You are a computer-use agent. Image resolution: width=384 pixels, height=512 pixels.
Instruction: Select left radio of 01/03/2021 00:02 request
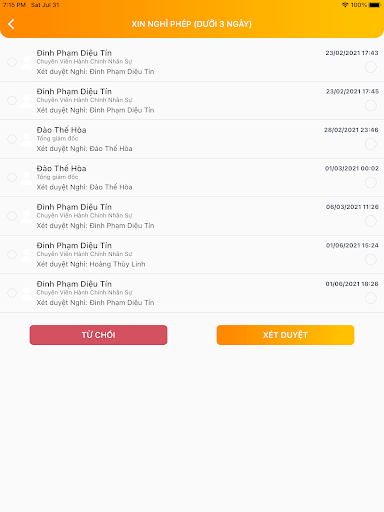pyautogui.click(x=12, y=177)
